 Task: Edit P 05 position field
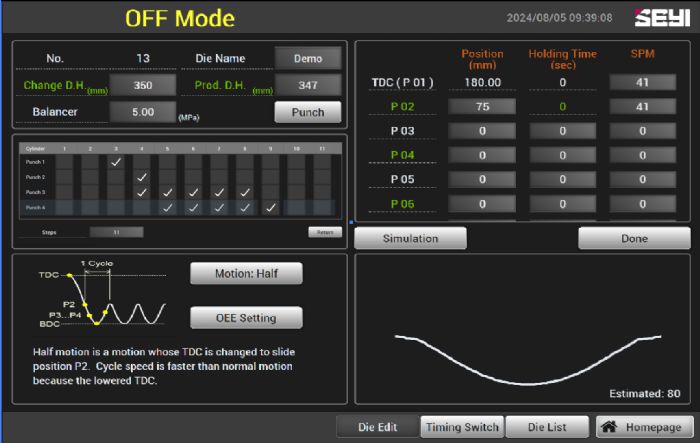click(x=482, y=179)
